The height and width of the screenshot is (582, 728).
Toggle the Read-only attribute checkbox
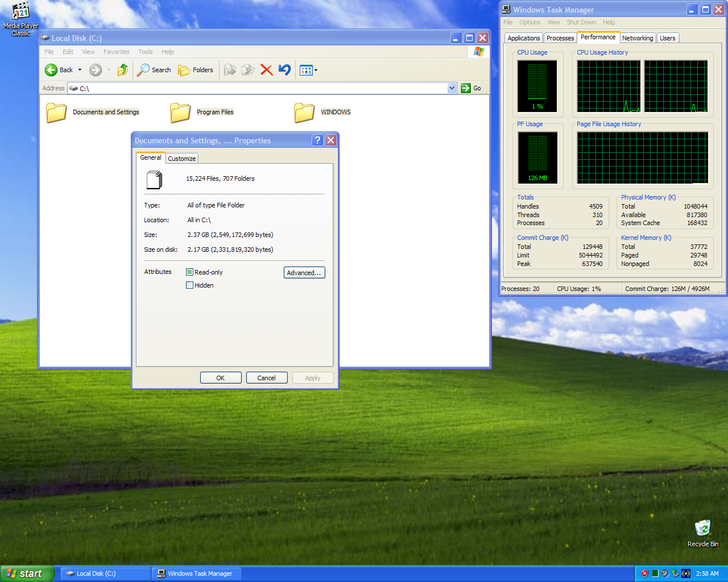(x=190, y=272)
